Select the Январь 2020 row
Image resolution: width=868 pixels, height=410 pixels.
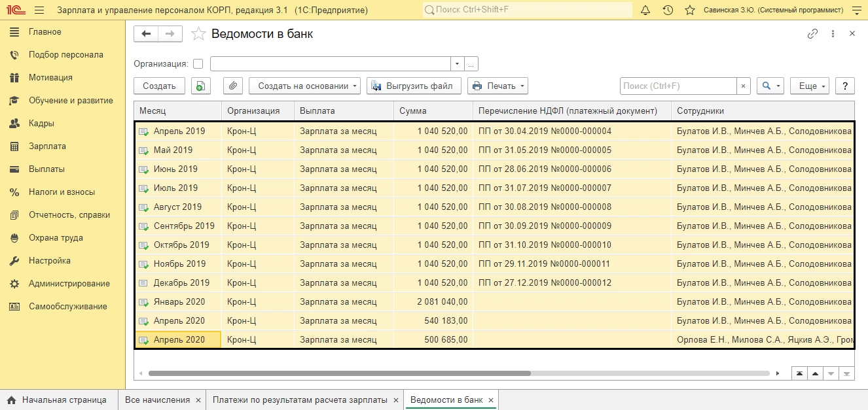point(494,301)
